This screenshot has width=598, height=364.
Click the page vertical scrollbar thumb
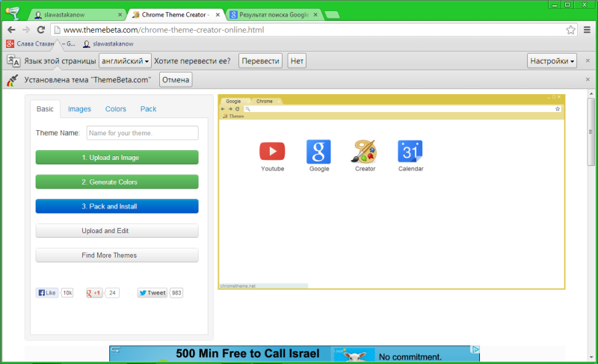[x=591, y=132]
